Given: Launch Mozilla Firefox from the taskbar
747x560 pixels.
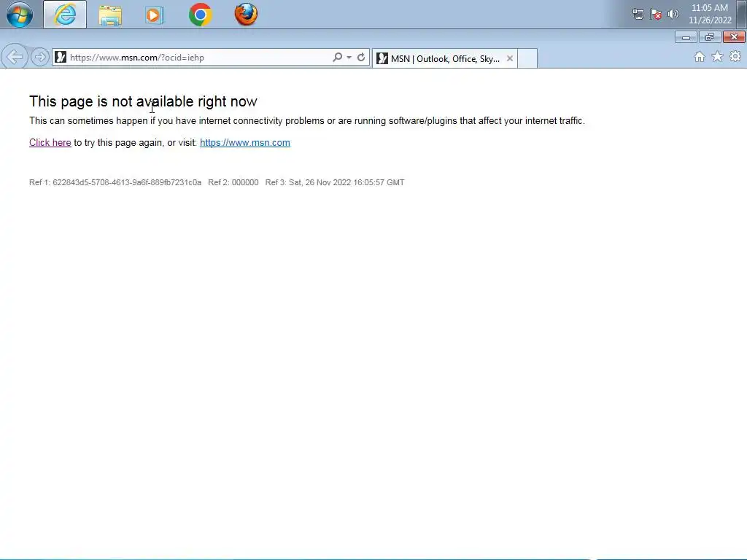Looking at the screenshot, I should click(x=246, y=15).
